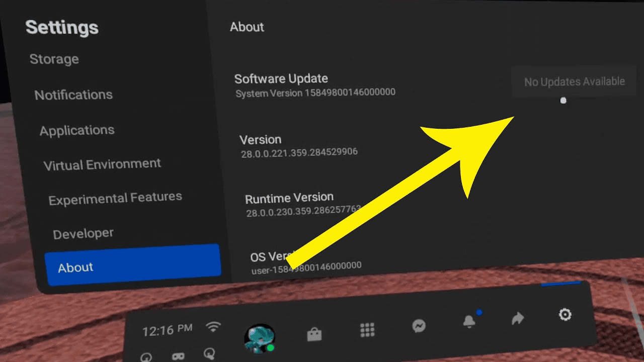Click the left controller status icon
644x362 pixels.
146,357
